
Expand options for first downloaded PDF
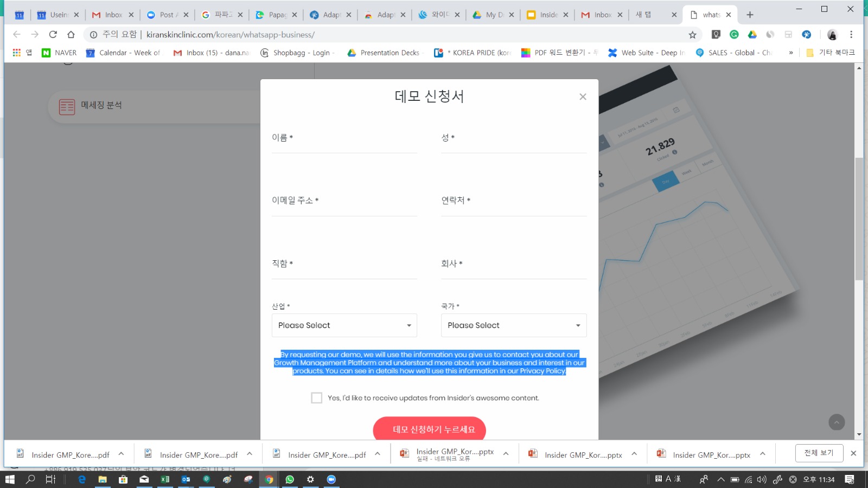pos(122,454)
